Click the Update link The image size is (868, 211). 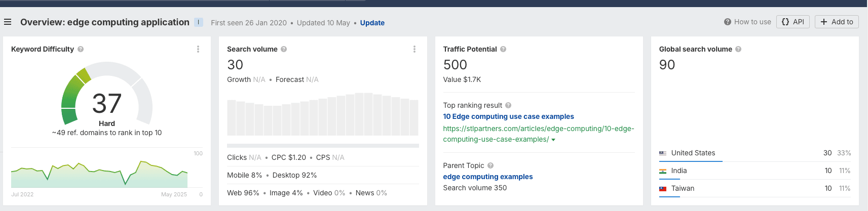tap(372, 23)
